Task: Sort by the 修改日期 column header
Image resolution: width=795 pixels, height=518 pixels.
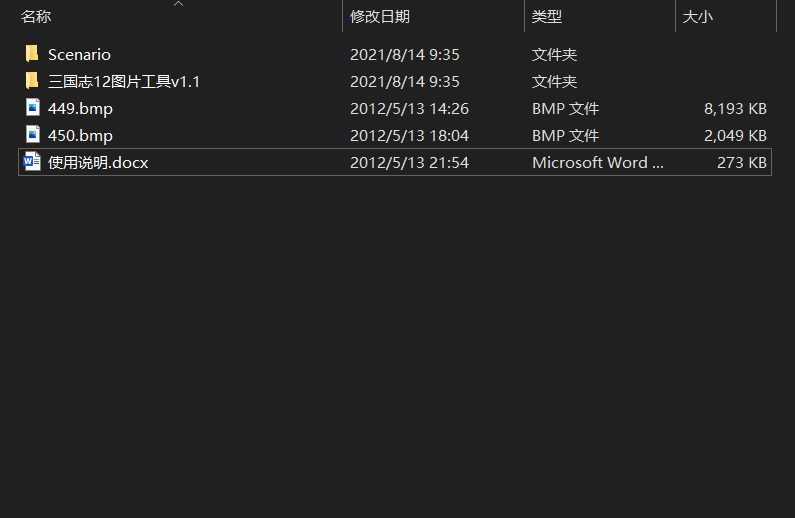Action: coord(380,16)
